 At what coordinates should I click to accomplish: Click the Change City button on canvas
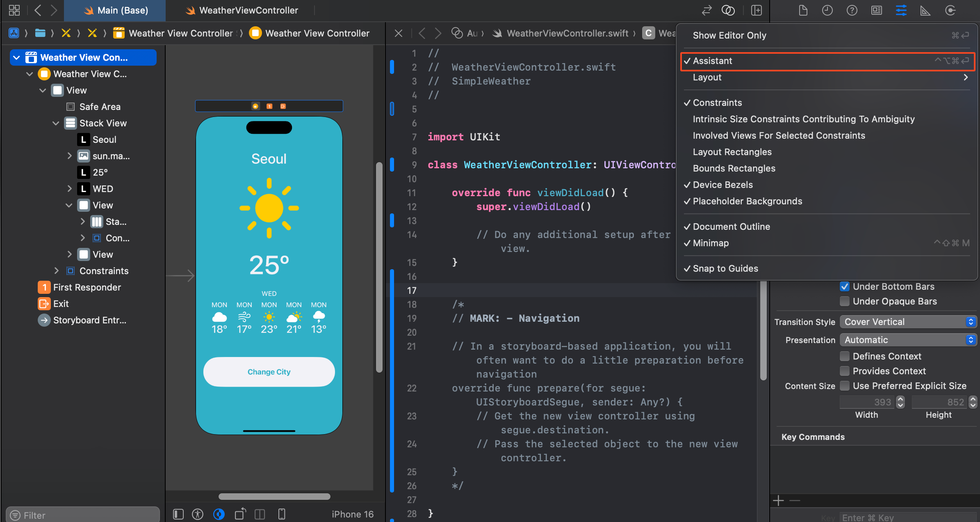[269, 372]
